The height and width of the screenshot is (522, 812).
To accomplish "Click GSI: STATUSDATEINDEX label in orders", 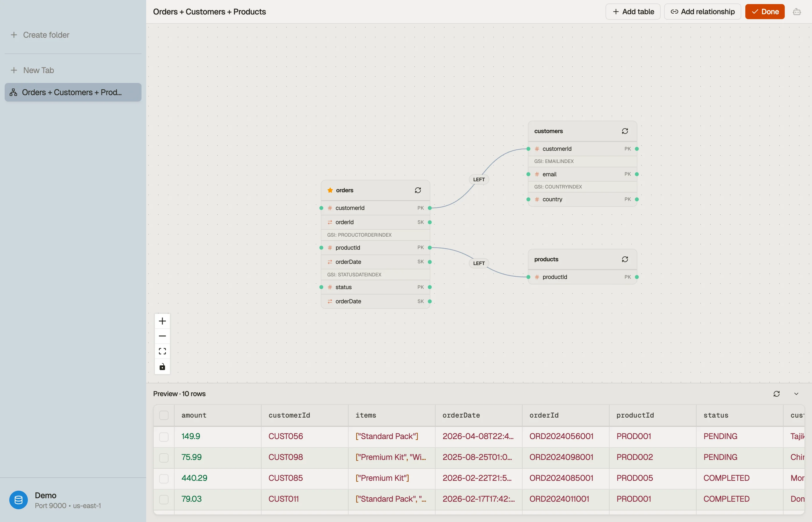I will tap(354, 275).
